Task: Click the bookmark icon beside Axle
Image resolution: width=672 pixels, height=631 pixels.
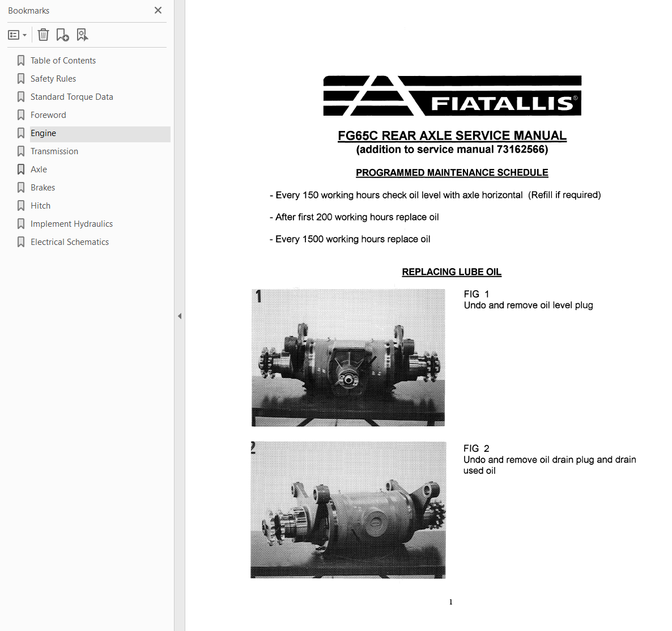Action: (x=20, y=170)
